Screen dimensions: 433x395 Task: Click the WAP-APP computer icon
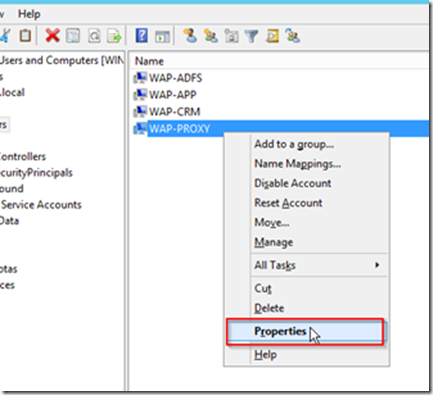pyautogui.click(x=140, y=94)
